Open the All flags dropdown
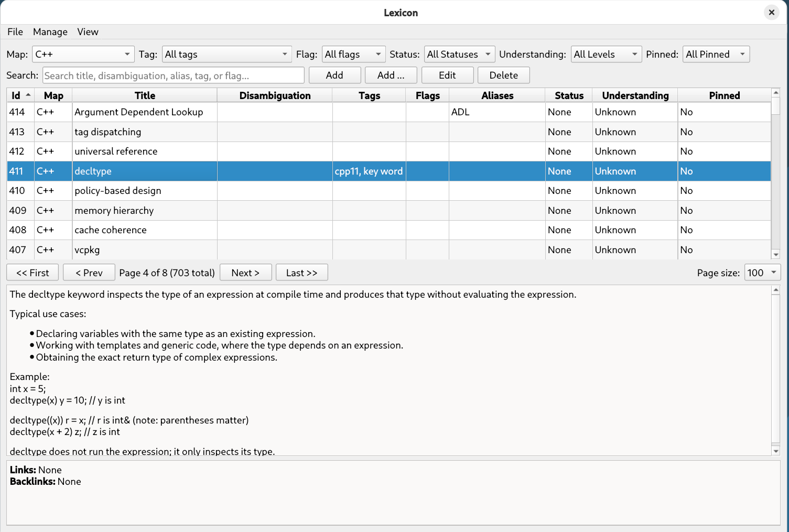The height and width of the screenshot is (532, 789). [x=353, y=55]
